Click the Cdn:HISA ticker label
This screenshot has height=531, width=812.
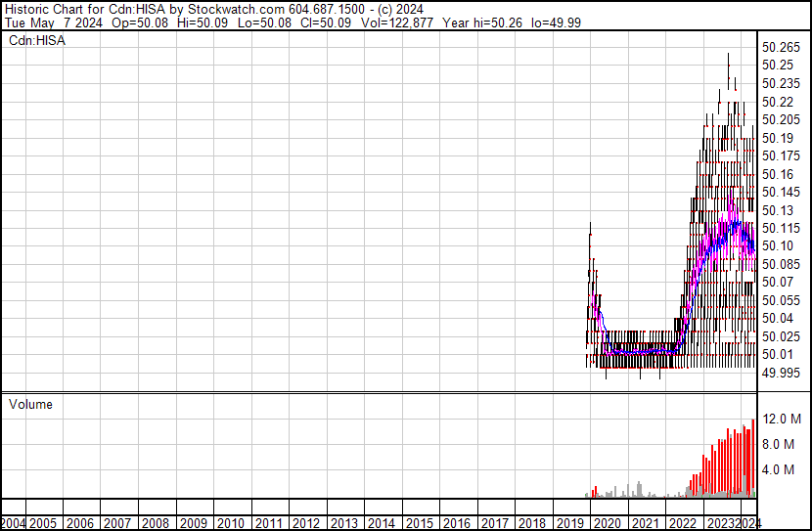(36, 40)
